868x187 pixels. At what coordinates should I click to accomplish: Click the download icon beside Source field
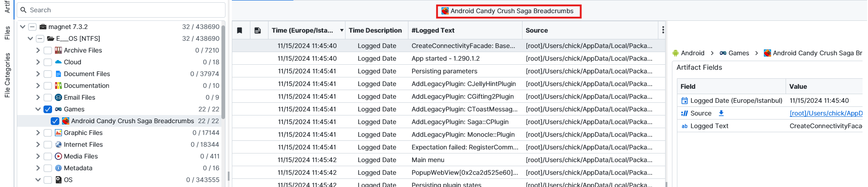721,113
